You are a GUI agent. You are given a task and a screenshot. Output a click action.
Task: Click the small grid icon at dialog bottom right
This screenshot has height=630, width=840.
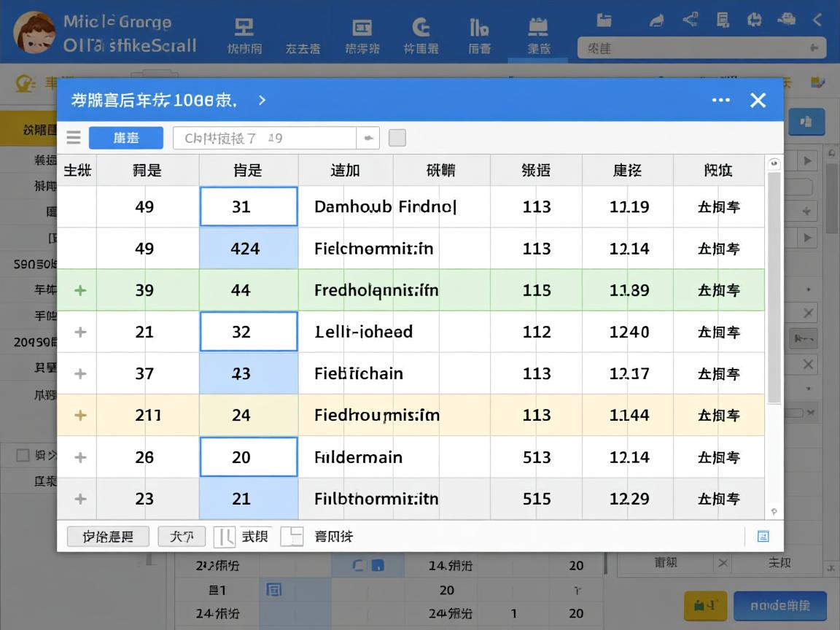[x=763, y=536]
